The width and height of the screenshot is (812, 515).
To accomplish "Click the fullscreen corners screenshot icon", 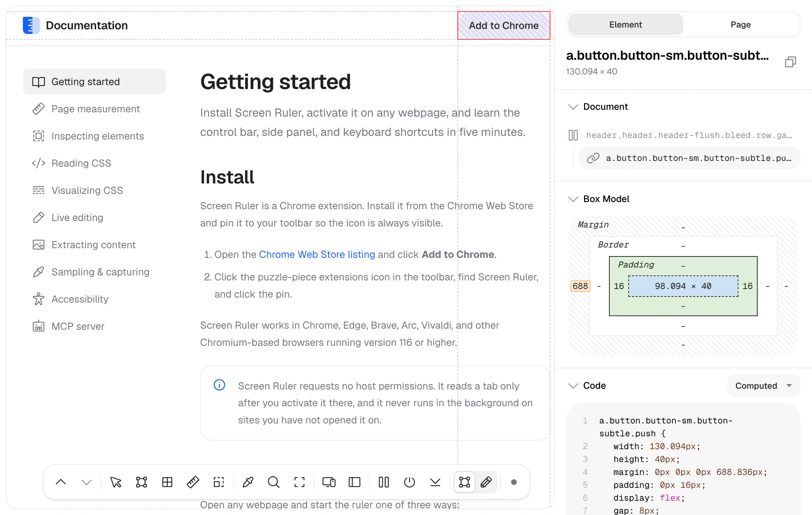I will pos(299,482).
